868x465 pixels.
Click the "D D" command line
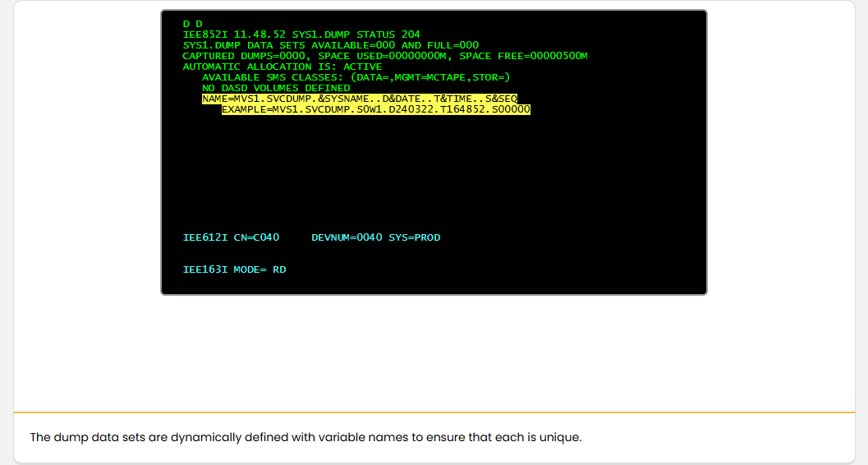(193, 24)
